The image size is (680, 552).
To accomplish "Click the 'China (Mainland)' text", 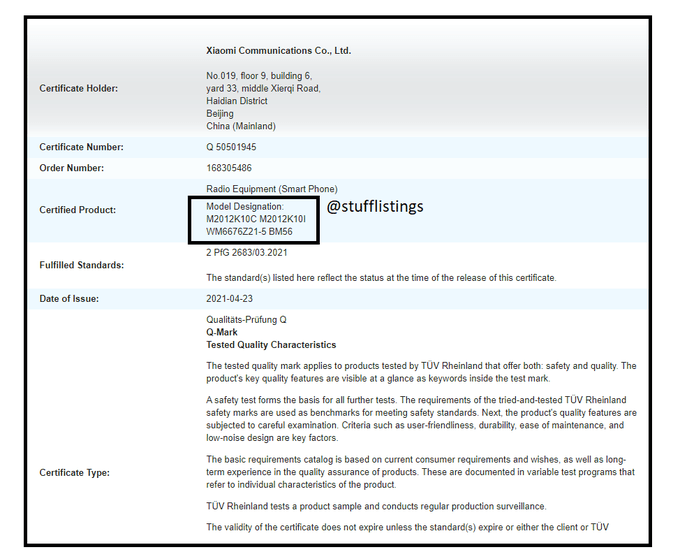I will tap(241, 126).
